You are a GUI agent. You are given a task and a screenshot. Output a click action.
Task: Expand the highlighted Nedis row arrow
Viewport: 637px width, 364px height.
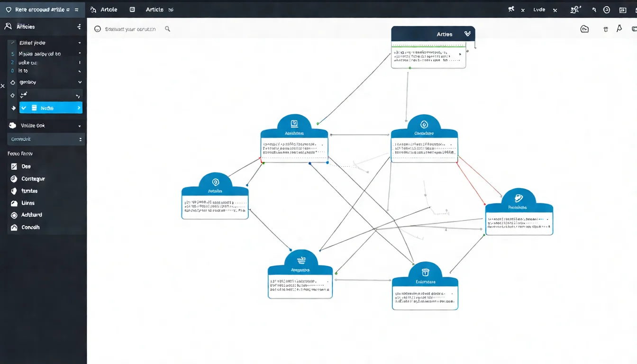point(78,109)
